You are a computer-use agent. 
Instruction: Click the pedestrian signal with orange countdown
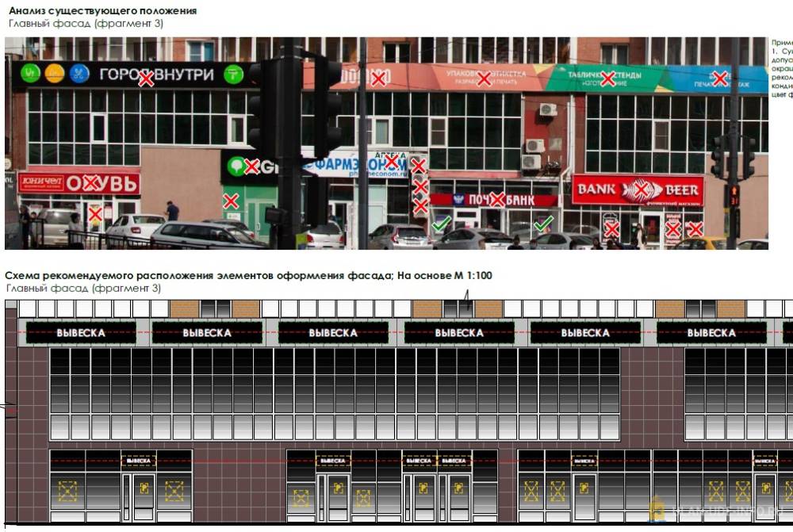734,196
